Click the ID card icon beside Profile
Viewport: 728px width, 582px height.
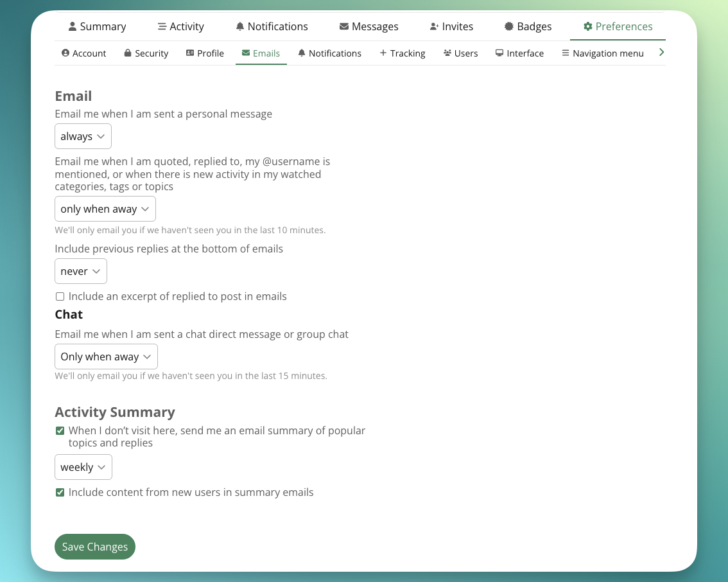[x=190, y=53]
